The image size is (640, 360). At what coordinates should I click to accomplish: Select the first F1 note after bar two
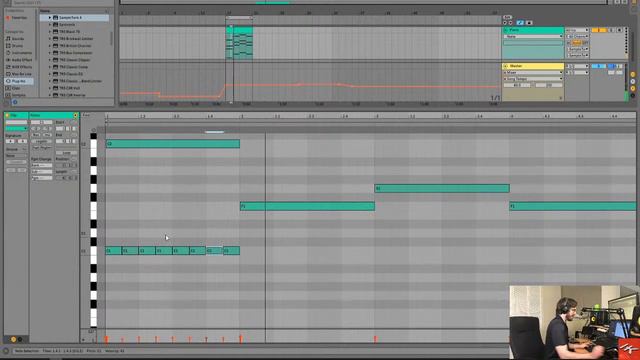coord(307,207)
